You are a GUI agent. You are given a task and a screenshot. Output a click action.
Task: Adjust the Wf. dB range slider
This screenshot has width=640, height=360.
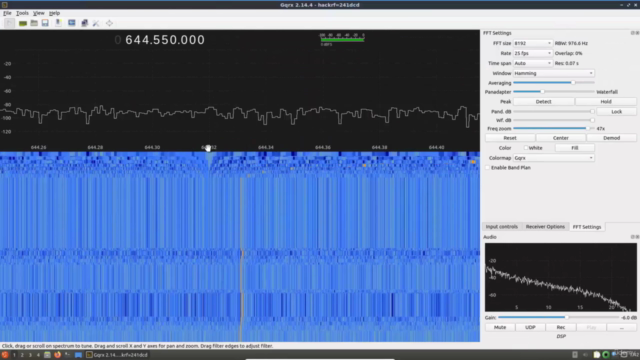point(553,120)
